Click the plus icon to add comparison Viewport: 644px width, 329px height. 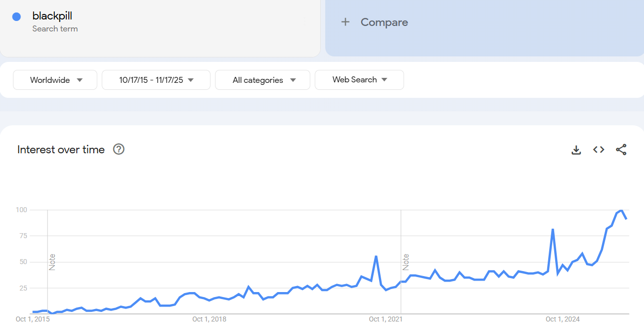[345, 22]
